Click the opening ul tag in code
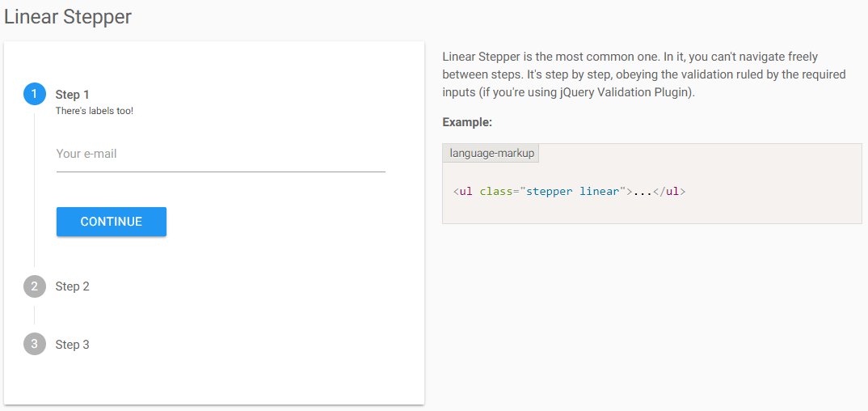Image resolution: width=868 pixels, height=411 pixels. (463, 192)
